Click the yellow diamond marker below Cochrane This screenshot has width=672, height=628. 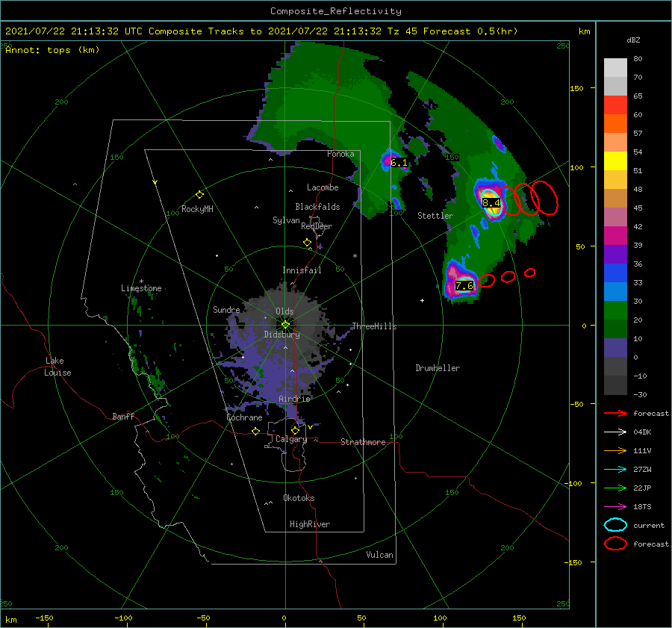click(x=255, y=431)
